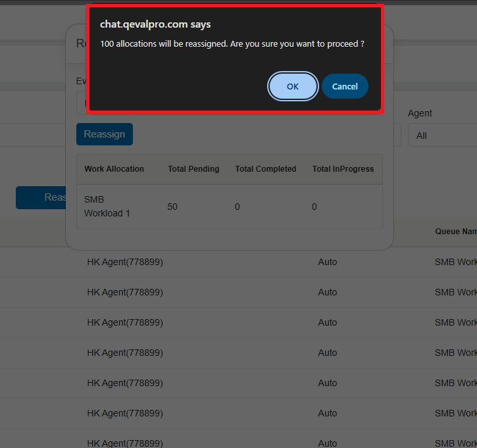Cancel the reassignment confirmation dialog
Screen dimensions: 477x448
345,86
